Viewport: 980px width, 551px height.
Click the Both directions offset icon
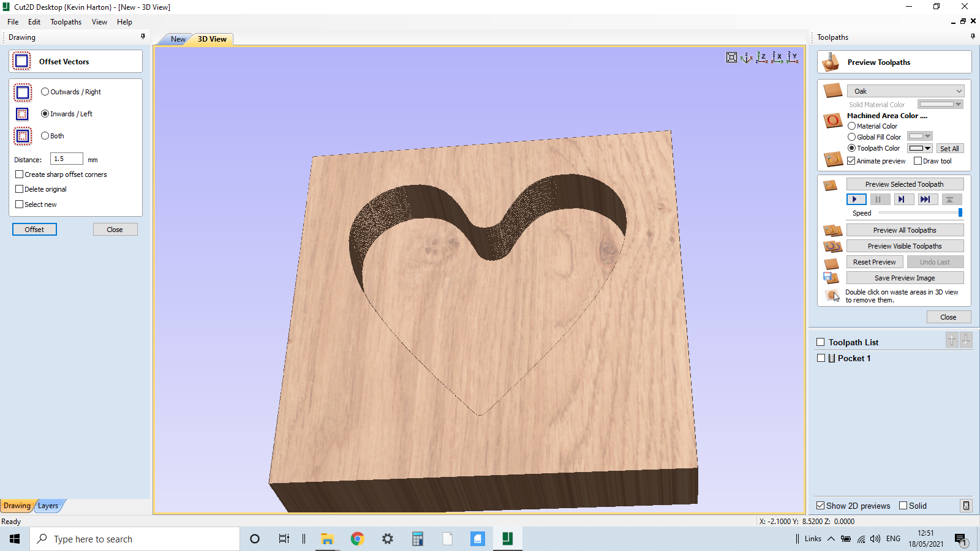point(23,136)
